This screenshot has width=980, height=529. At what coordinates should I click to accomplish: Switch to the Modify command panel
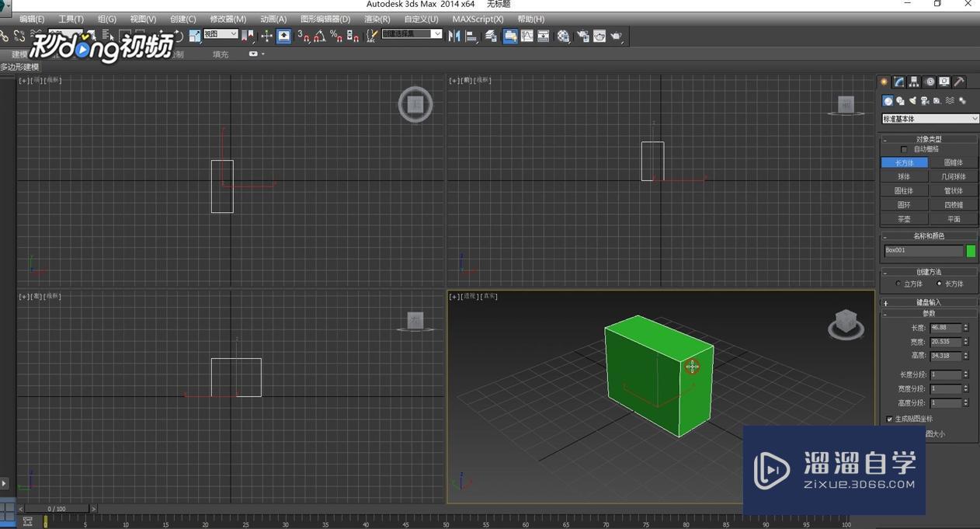click(x=897, y=82)
